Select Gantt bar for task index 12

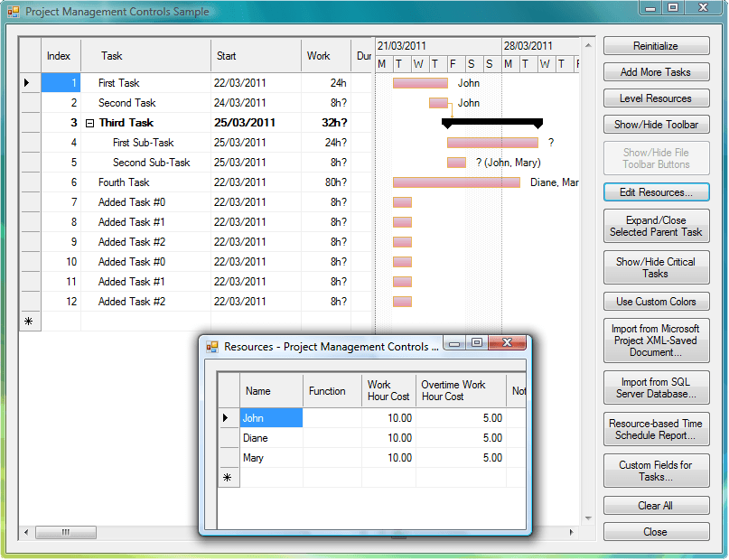(x=402, y=302)
